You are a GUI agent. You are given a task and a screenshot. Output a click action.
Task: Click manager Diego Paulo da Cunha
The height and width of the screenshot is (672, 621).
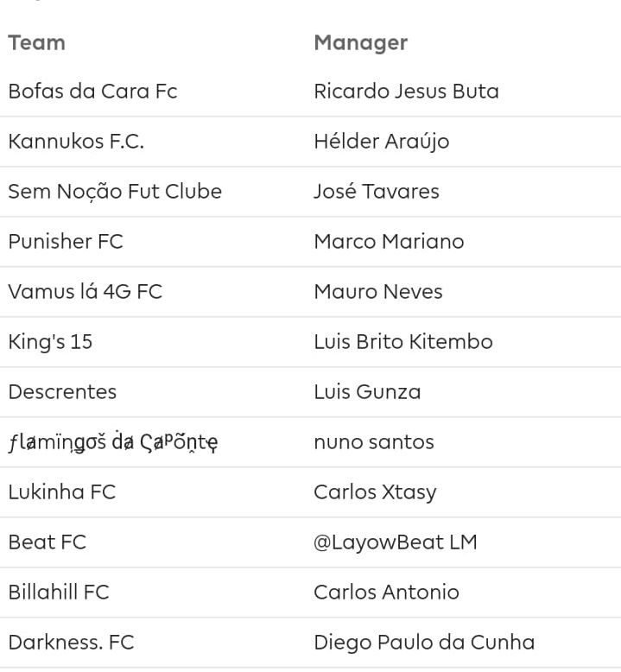424,643
